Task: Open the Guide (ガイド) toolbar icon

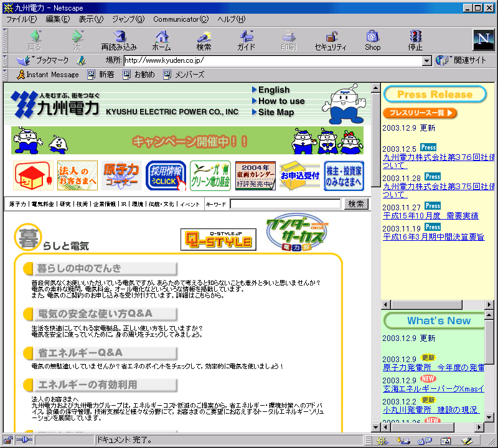Action: pos(246,40)
